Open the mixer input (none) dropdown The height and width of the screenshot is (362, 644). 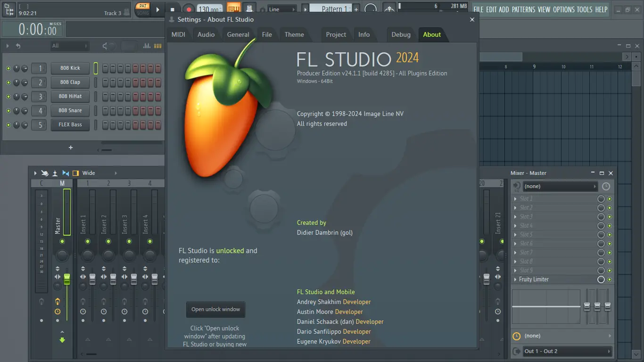click(560, 186)
